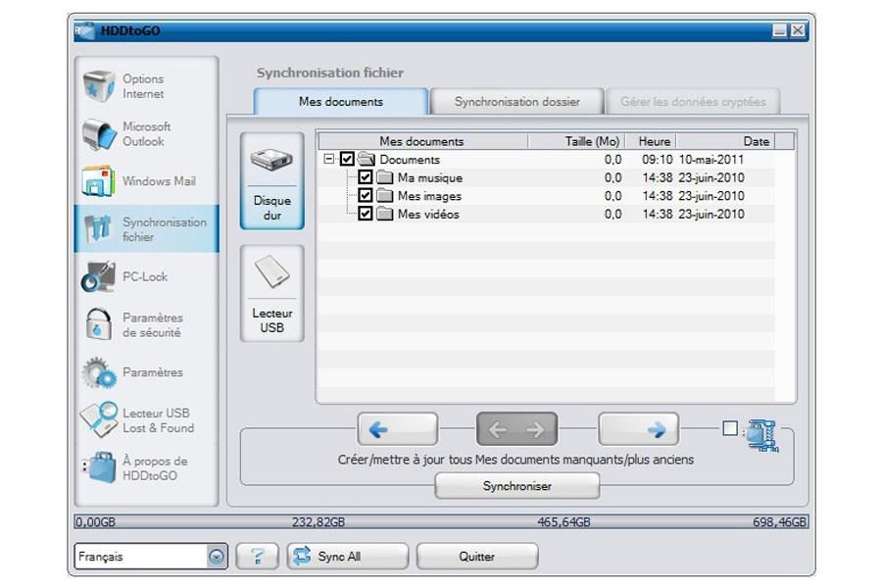Click the 09:10 time cell
Viewport: 882px width, 588px height.
coord(658,159)
